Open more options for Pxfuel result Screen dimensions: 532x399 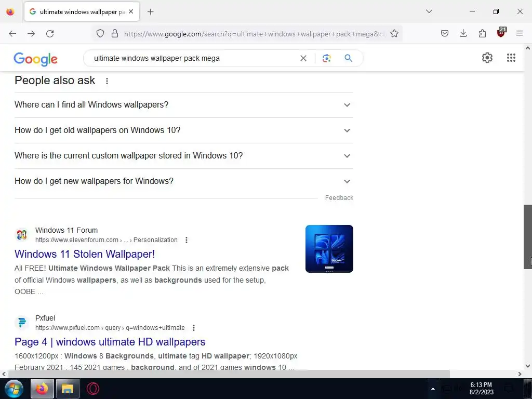[193, 328]
